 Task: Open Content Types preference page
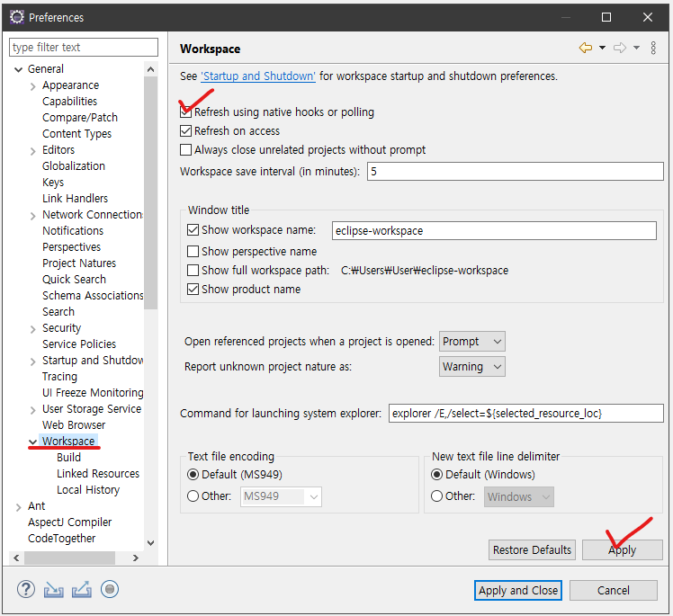point(76,134)
